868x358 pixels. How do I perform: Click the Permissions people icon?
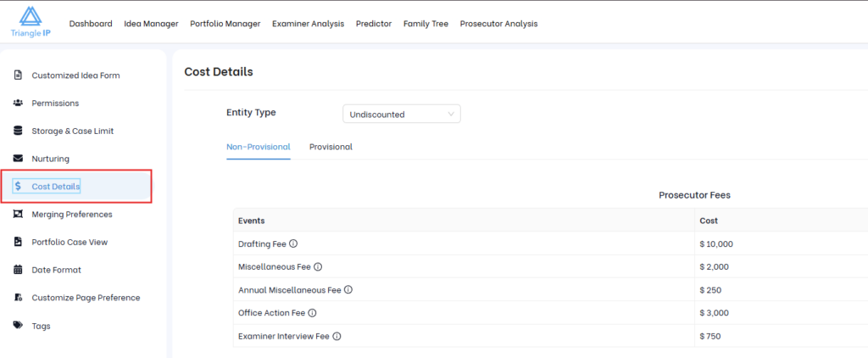18,103
